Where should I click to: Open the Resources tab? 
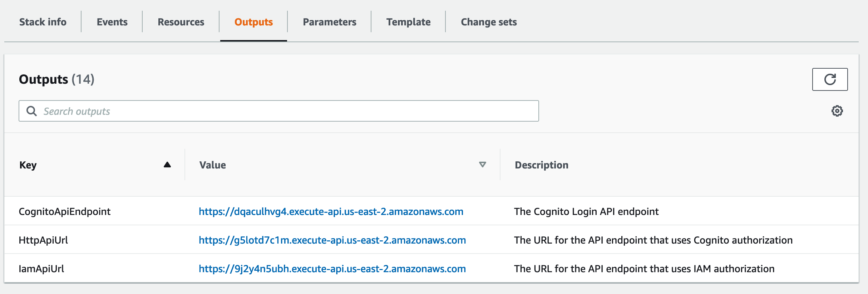[x=181, y=22]
